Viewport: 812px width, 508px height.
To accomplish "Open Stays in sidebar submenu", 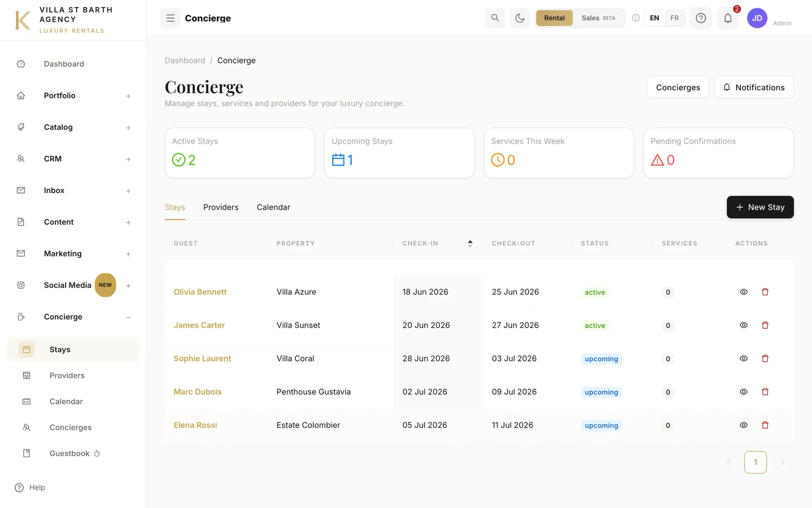I will pyautogui.click(x=73, y=350).
